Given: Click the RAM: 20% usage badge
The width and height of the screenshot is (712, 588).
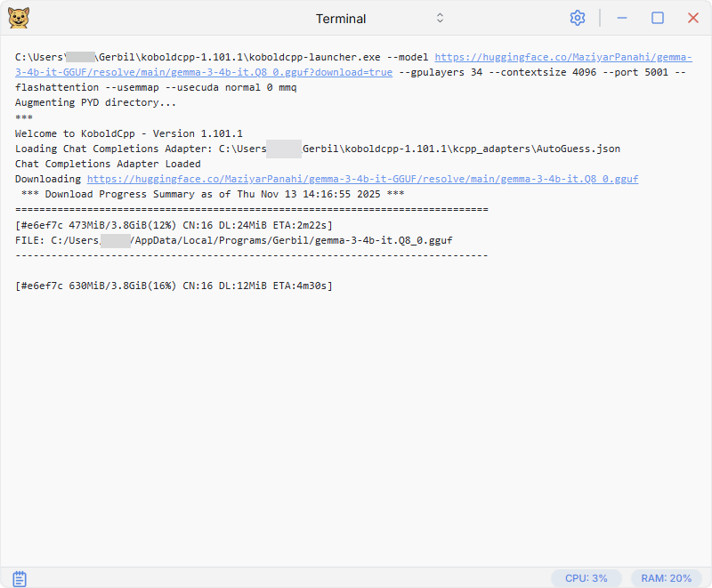Looking at the screenshot, I should pyautogui.click(x=666, y=578).
